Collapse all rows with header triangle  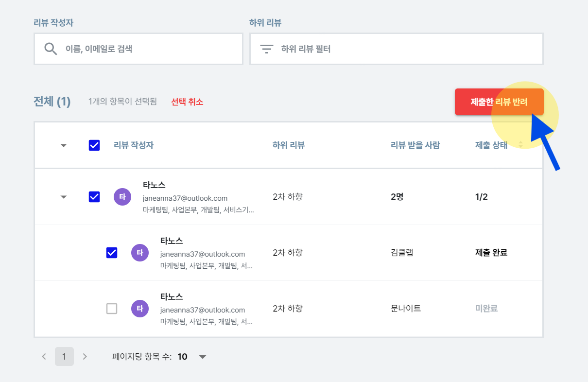[x=63, y=145]
